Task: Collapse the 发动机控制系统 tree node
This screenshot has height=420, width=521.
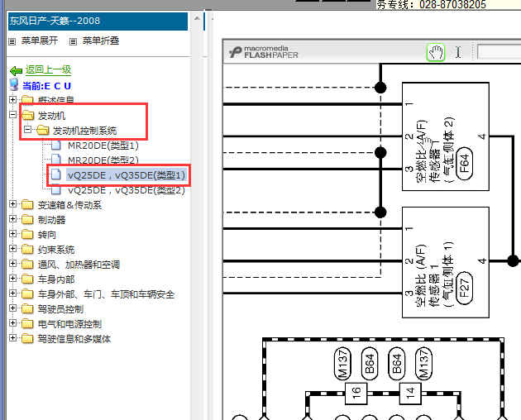Action: pos(28,129)
